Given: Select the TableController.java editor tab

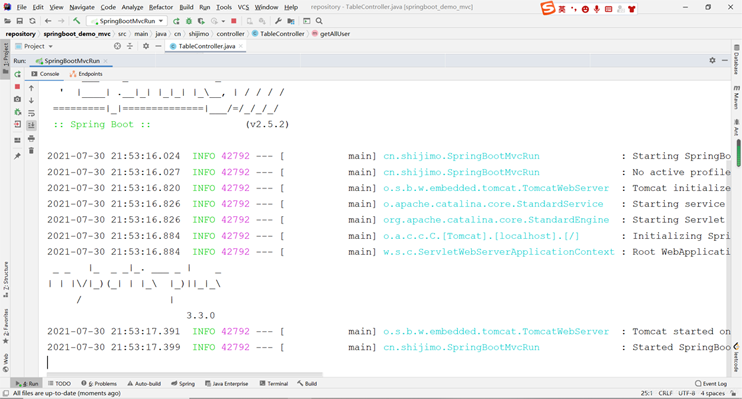Looking at the screenshot, I should pyautogui.click(x=206, y=46).
